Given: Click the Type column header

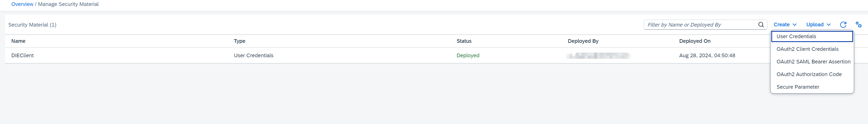Looking at the screenshot, I should 239,41.
